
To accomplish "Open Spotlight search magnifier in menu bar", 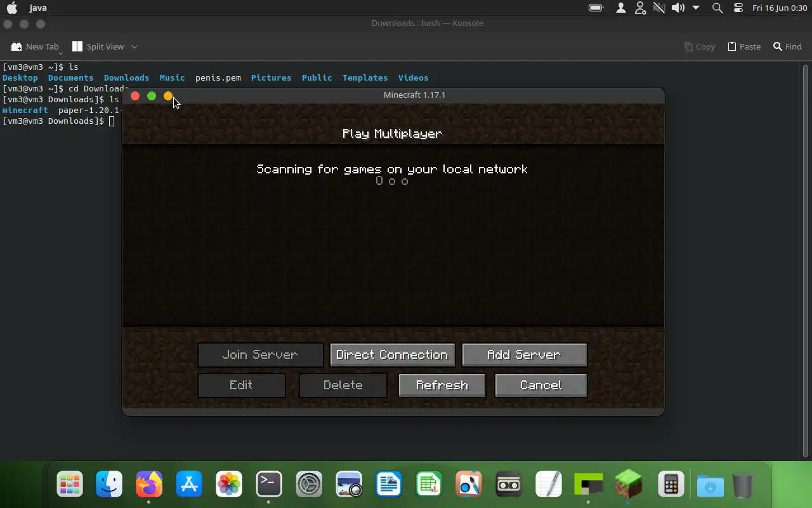I will [717, 8].
